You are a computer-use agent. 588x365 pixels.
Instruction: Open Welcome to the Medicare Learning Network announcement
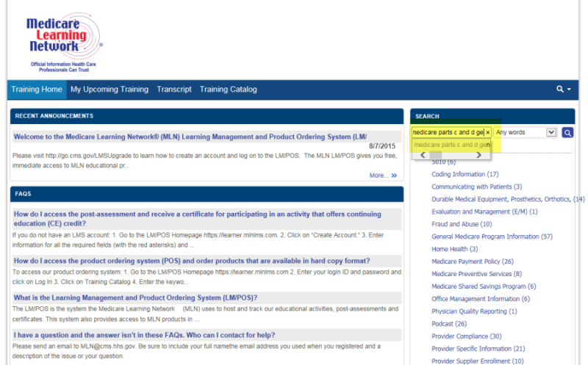click(x=190, y=137)
